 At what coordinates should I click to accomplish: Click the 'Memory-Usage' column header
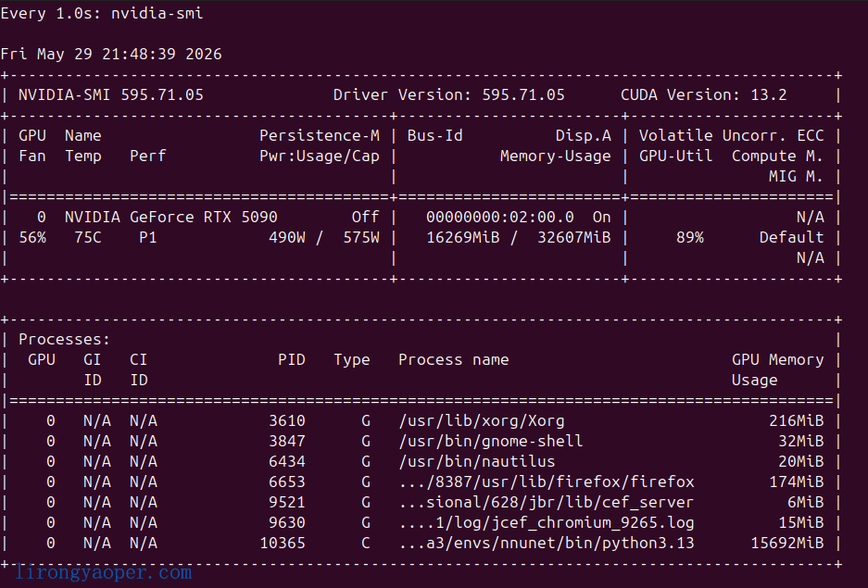coord(556,156)
